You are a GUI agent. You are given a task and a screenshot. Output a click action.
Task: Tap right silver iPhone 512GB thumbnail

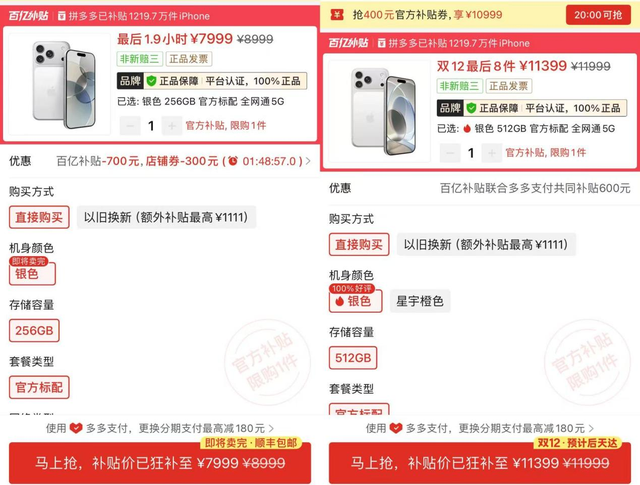(379, 111)
